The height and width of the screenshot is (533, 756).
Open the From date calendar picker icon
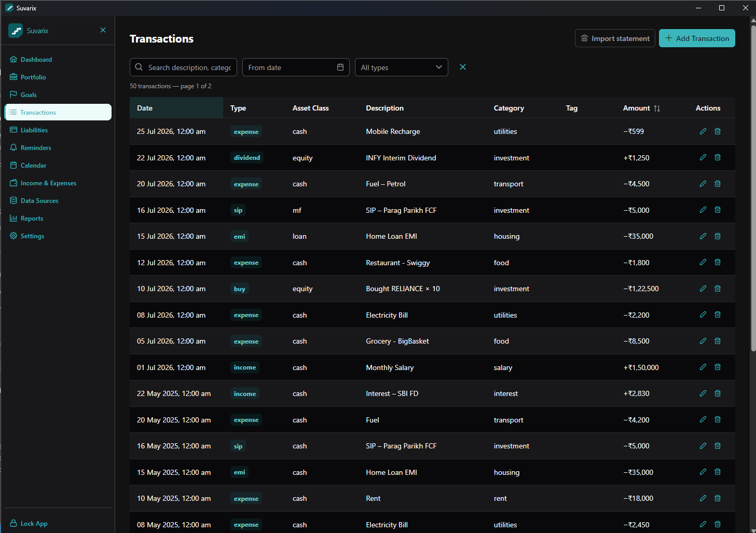pos(340,67)
